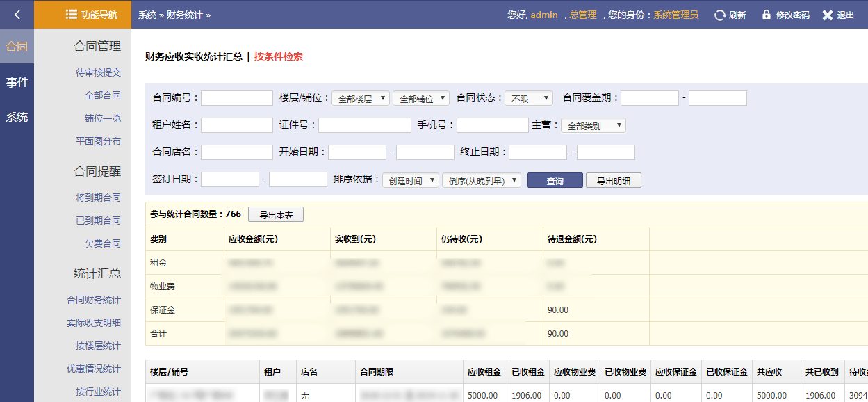868x402 pixels.
Task: Open 优惠情况统计 menu item
Action: [x=94, y=369]
